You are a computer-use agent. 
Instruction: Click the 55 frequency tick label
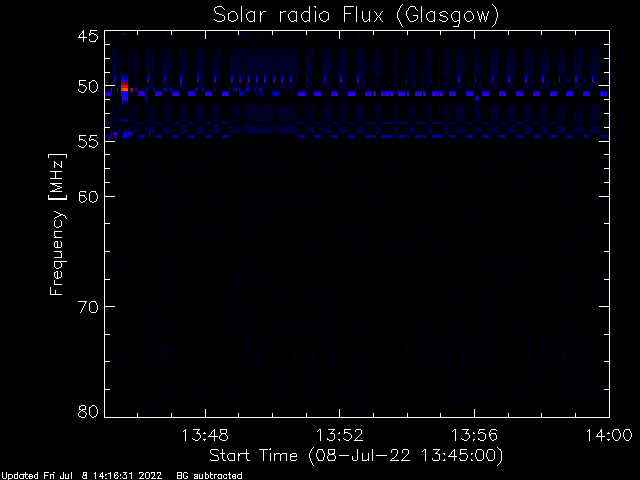coord(88,142)
